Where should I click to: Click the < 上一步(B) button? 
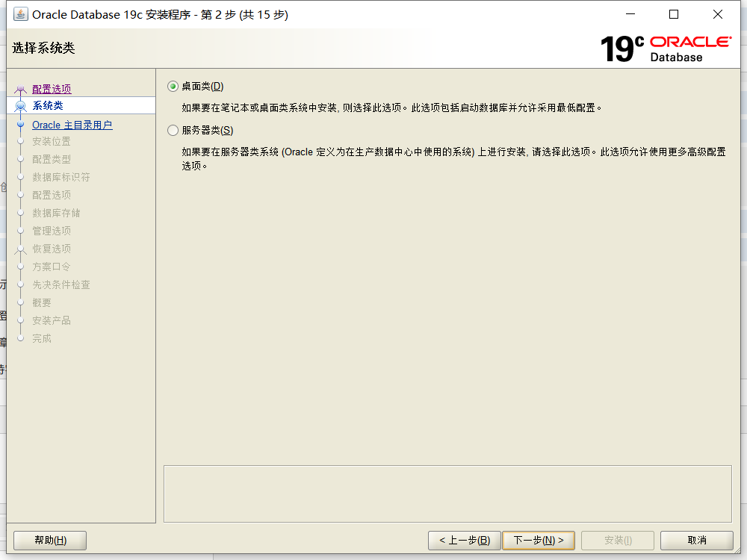[465, 541]
